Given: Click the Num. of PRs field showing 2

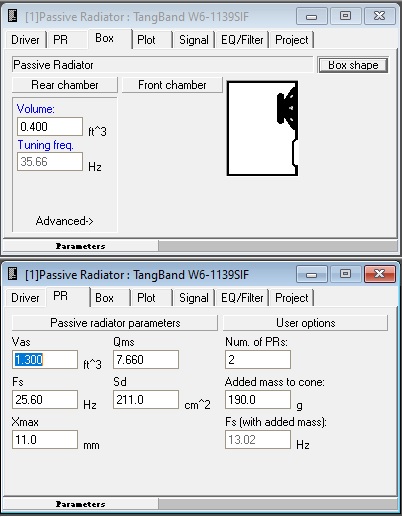Looking at the screenshot, I should point(258,360).
